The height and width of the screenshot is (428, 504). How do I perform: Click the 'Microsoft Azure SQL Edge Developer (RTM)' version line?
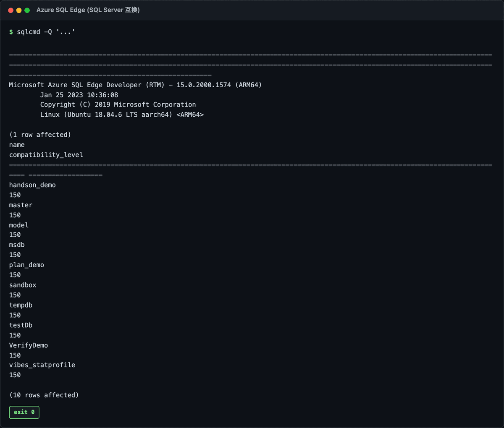pyautogui.click(x=135, y=85)
